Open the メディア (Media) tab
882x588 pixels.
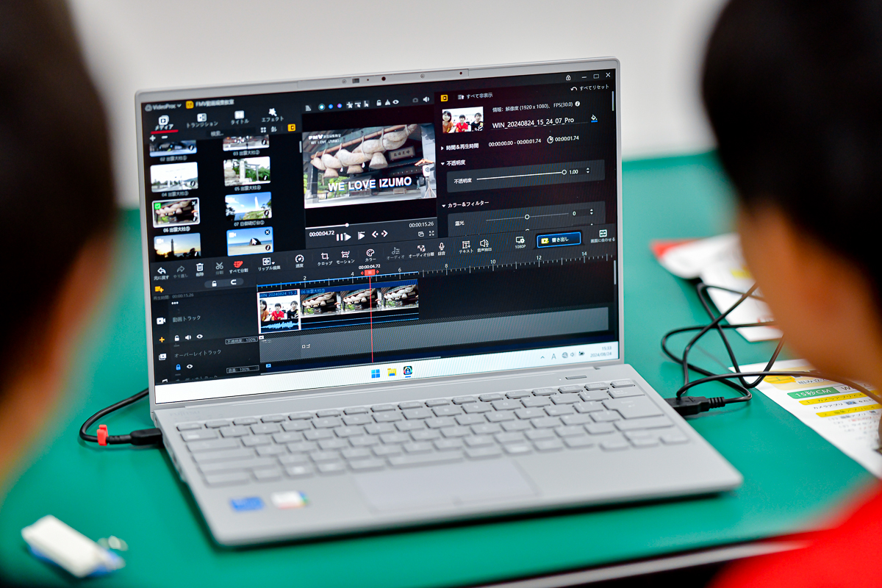pyautogui.click(x=164, y=123)
